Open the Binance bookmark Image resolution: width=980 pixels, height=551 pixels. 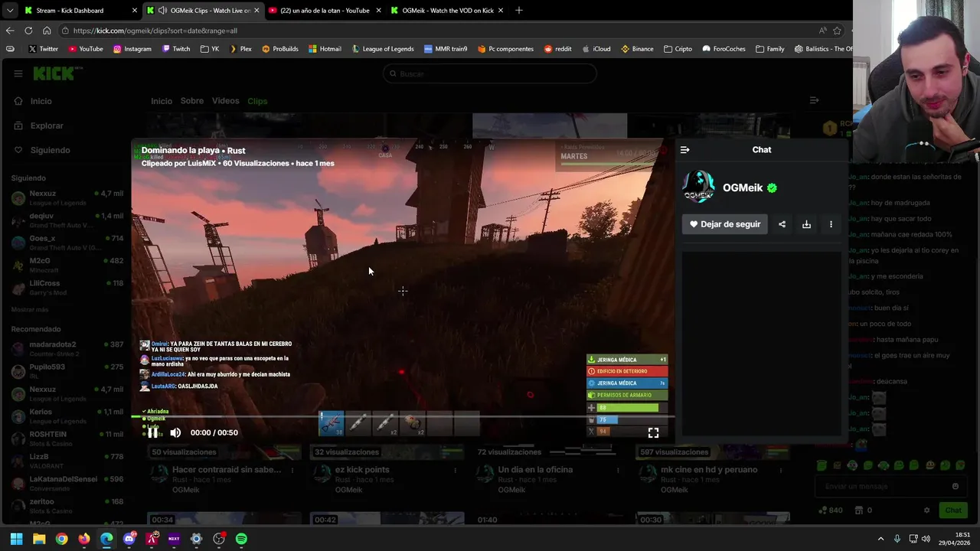coord(637,49)
